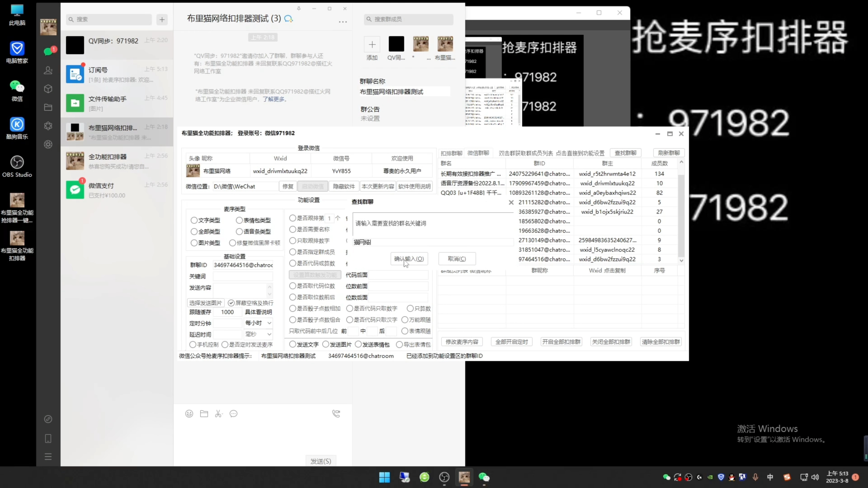
Task: Select 表情包类型 radio option
Action: pos(253,221)
